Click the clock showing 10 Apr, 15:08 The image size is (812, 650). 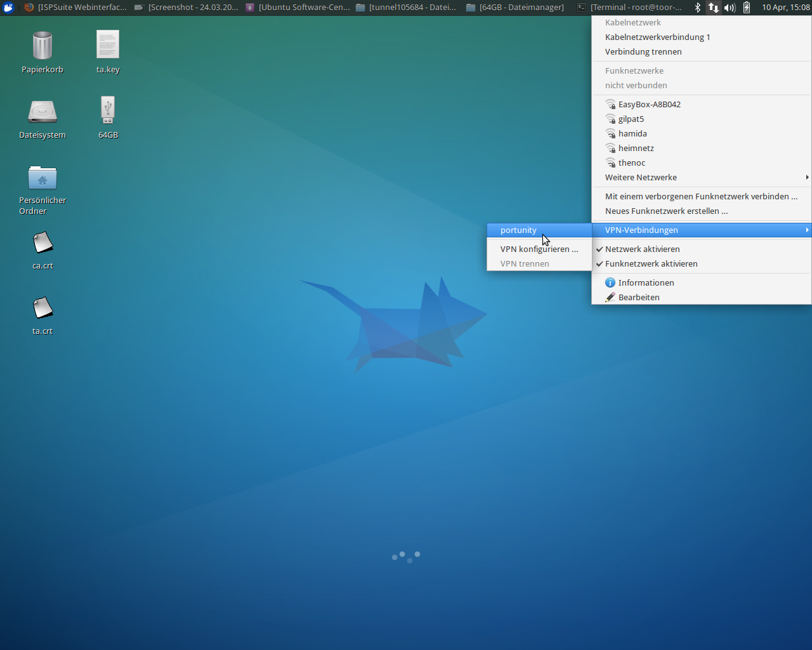[785, 8]
